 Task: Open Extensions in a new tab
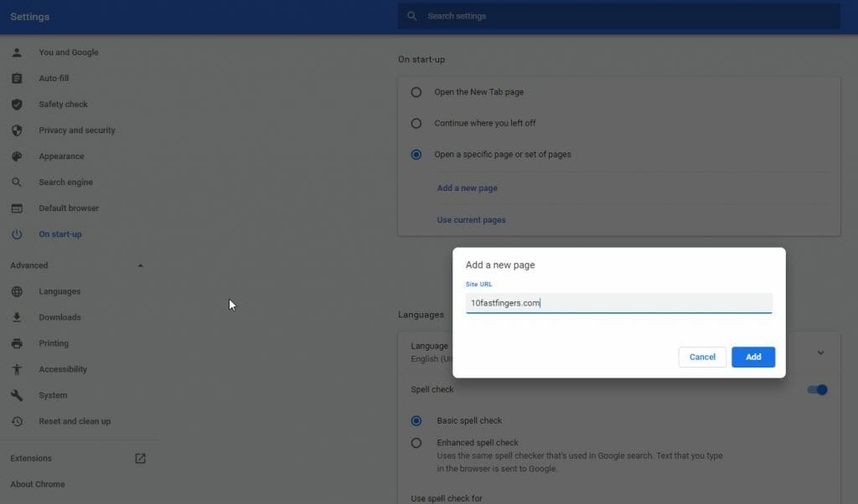click(x=139, y=458)
